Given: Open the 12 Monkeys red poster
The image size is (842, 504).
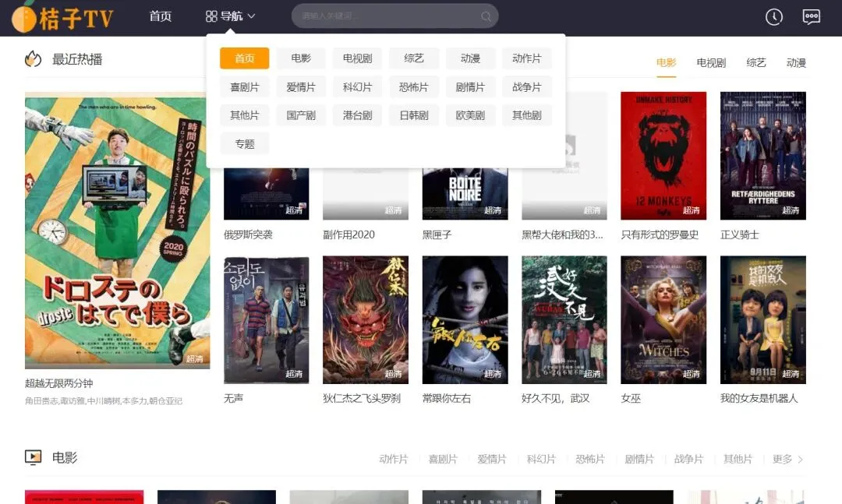Looking at the screenshot, I should point(663,156).
